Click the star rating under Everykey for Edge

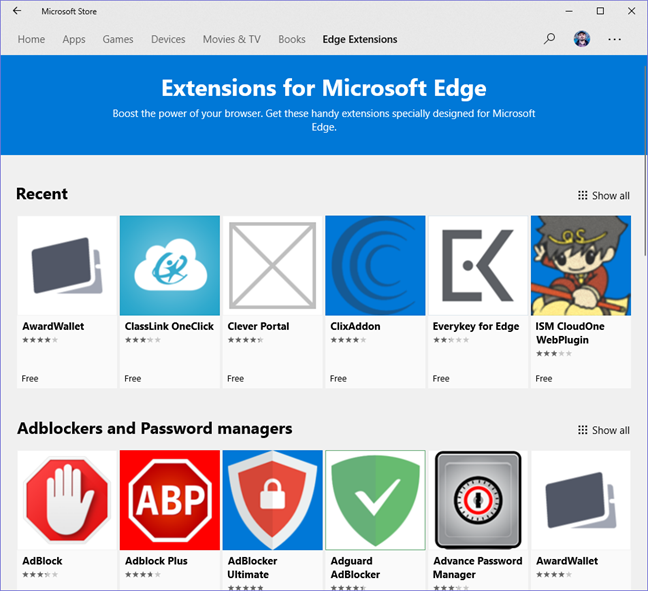tap(451, 340)
